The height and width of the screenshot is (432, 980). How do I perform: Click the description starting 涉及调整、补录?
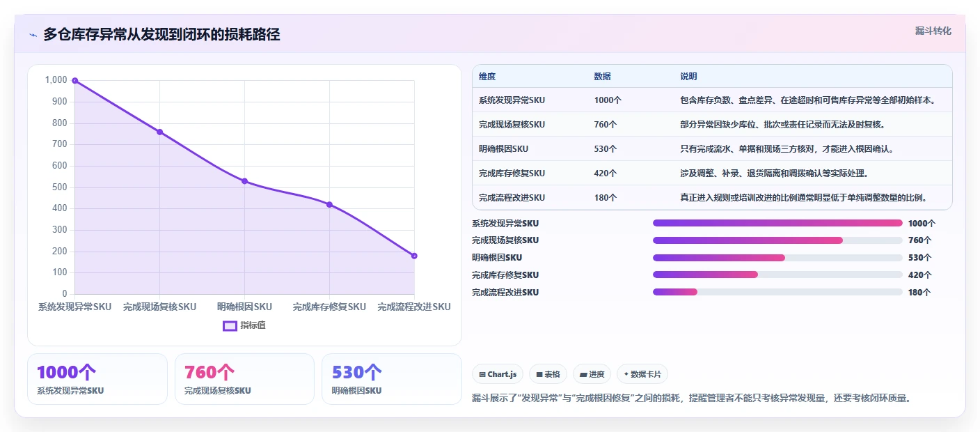coord(774,173)
